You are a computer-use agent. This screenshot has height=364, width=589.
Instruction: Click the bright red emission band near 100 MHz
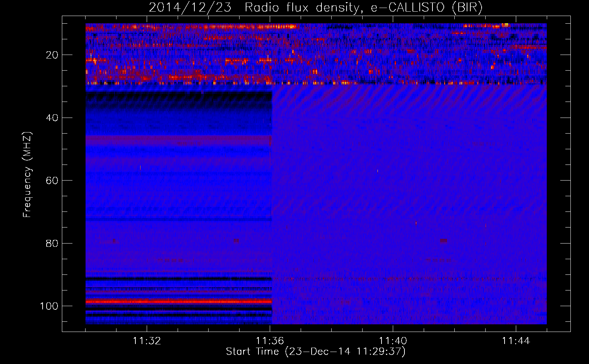point(179,301)
